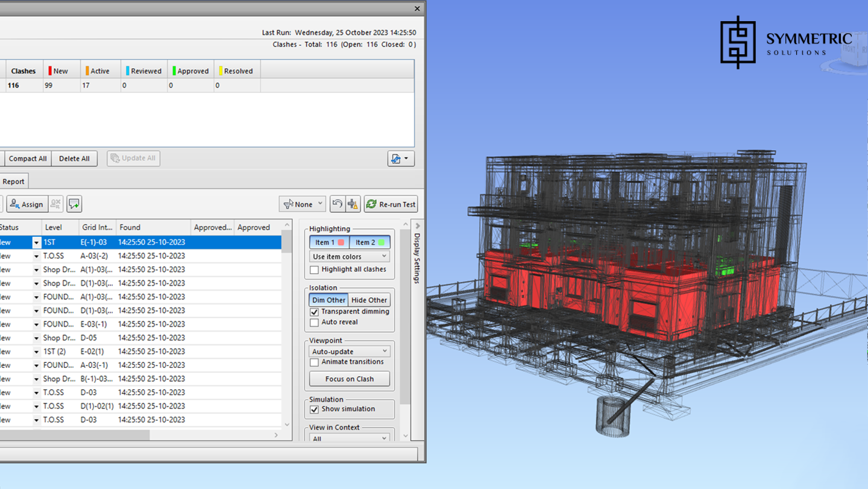
Task: Open the None selection filter dropdown
Action: (303, 204)
